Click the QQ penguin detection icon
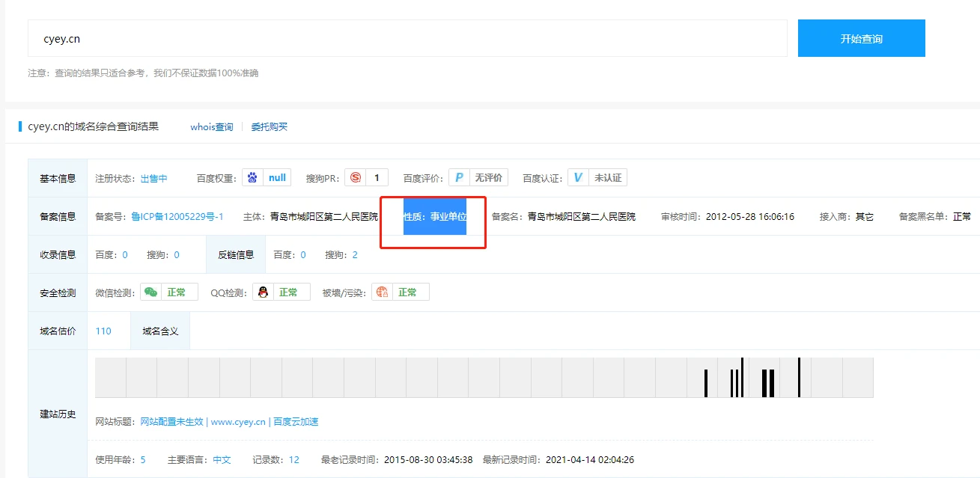980x478 pixels. (263, 292)
